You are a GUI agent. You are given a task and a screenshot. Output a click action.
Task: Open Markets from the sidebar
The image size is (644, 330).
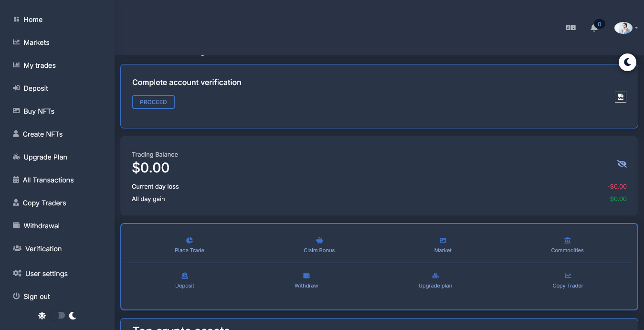36,43
